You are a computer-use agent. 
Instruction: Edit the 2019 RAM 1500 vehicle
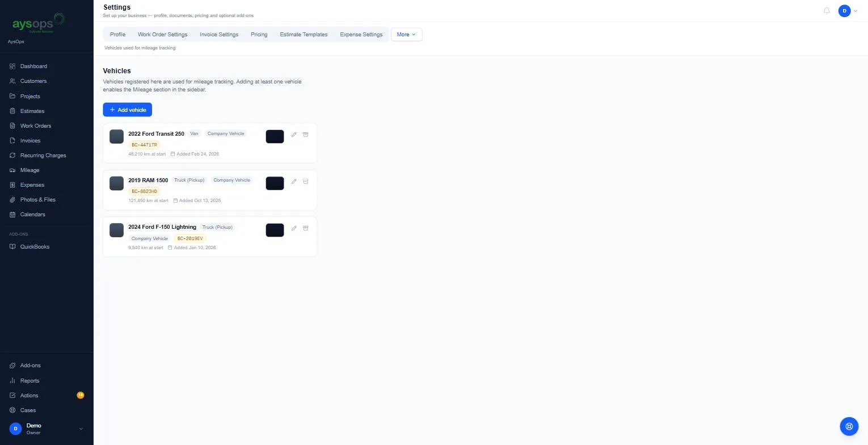[294, 181]
